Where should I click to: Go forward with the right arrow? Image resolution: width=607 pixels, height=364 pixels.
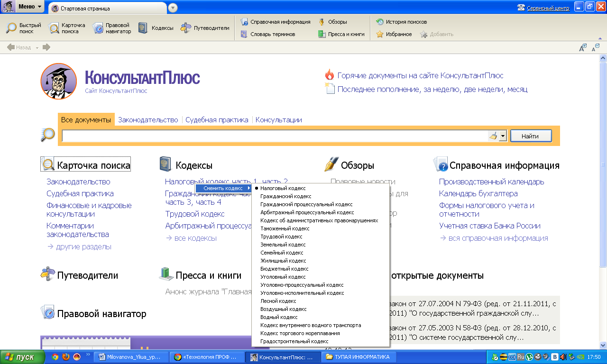[46, 47]
